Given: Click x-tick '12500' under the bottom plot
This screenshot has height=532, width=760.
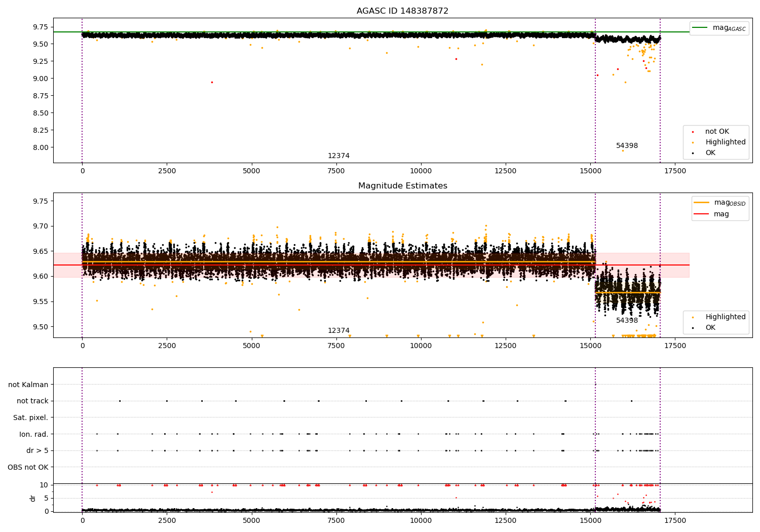Looking at the screenshot, I should (506, 521).
